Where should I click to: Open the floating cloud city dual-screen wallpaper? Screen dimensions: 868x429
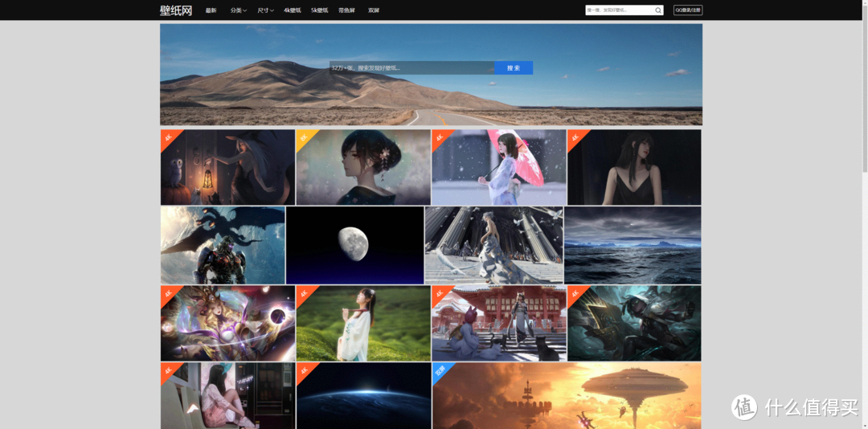[567, 396]
